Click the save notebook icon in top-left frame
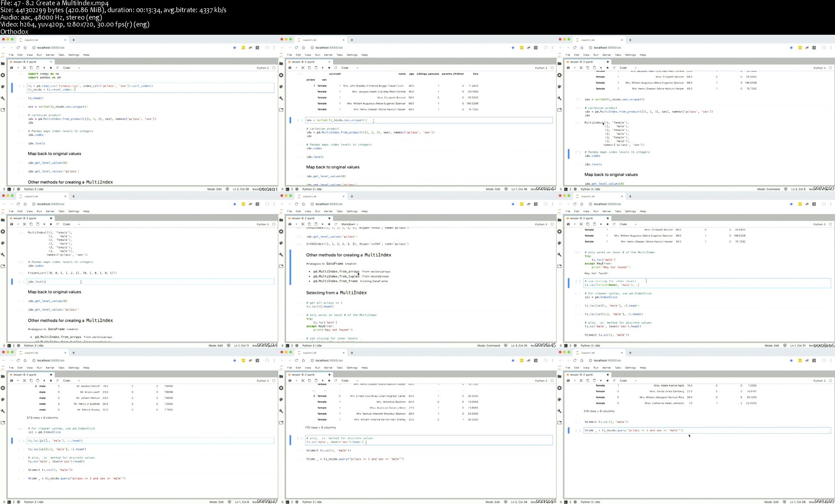Viewport: 835px width, 504px height. pyautogui.click(x=11, y=68)
